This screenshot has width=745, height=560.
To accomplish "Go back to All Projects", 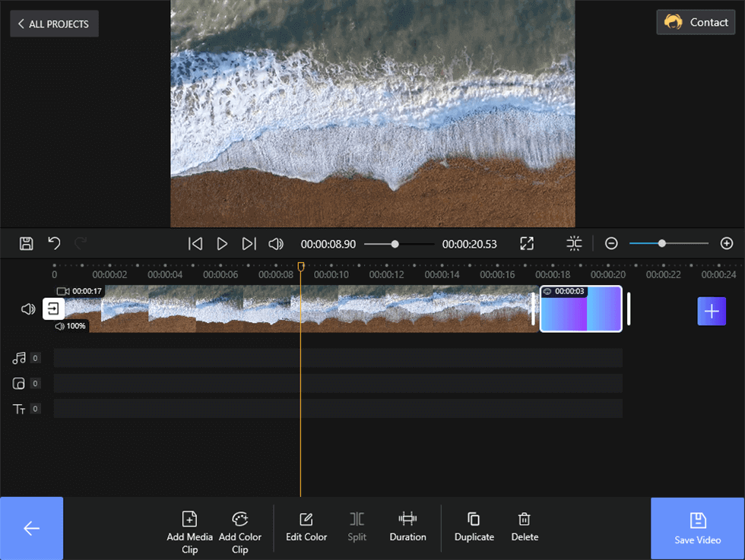I will click(54, 24).
